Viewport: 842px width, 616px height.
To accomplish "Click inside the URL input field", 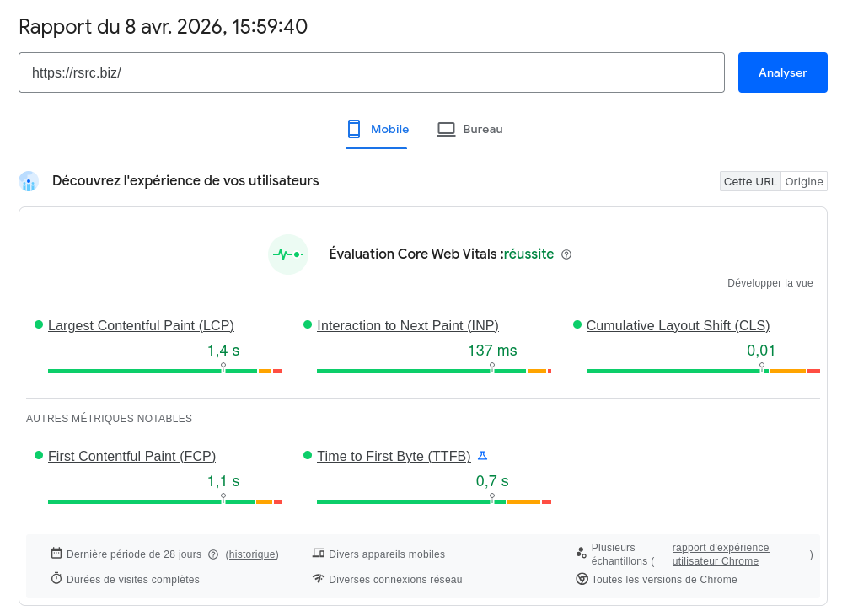I will point(371,72).
